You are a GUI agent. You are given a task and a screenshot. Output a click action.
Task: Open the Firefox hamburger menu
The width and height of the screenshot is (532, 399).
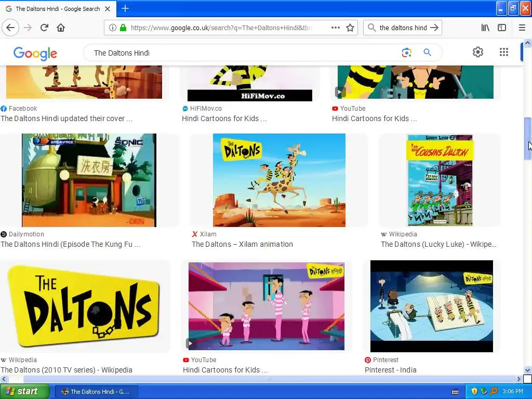522,28
